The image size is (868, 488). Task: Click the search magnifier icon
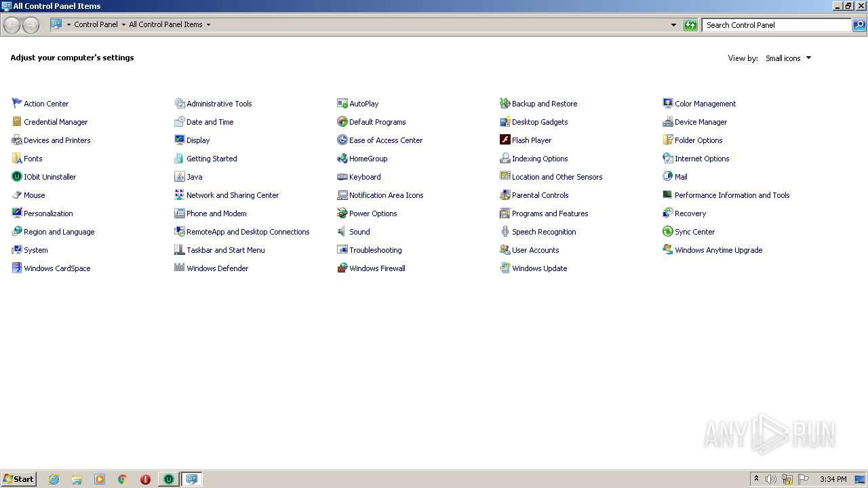[859, 25]
